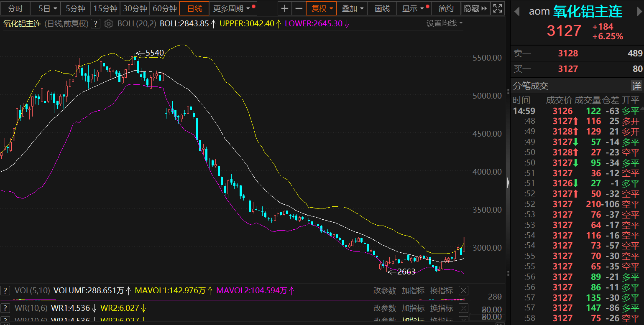Click the panel divider collapse handle

(508, 183)
